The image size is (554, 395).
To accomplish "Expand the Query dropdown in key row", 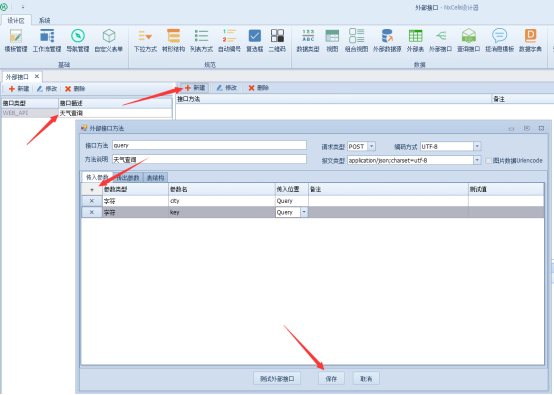I will (304, 212).
